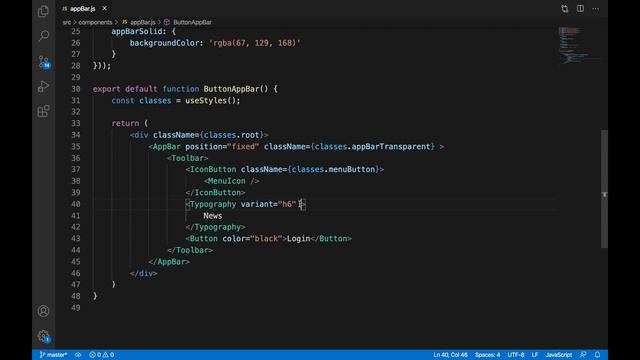
Task: Split the editor to the right
Action: pyautogui.click(x=580, y=9)
